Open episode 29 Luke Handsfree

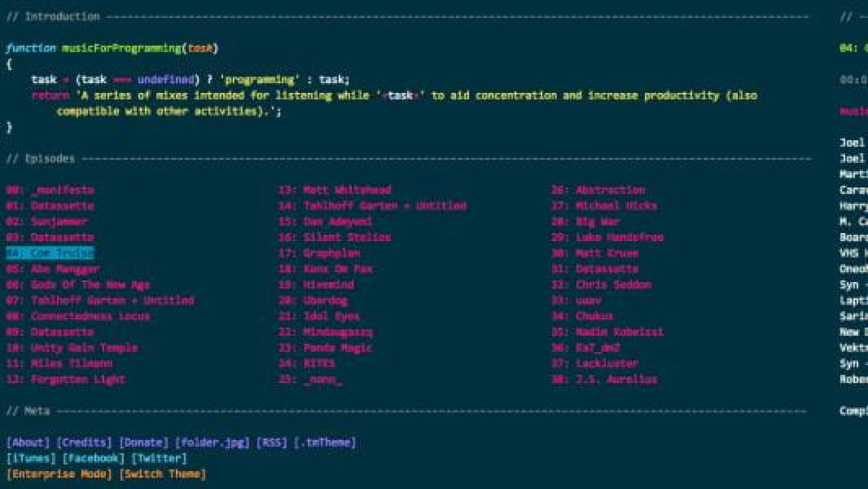pyautogui.click(x=608, y=238)
